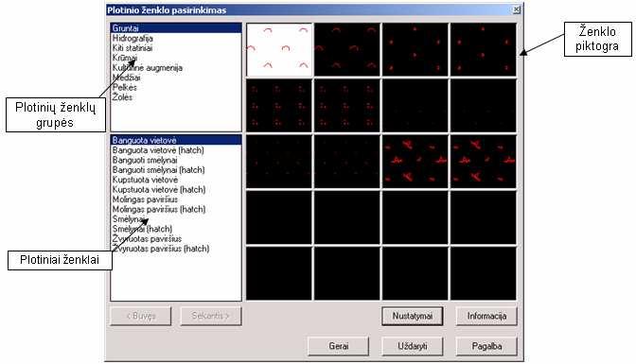Pick the Krūmai group
This screenshot has width=636, height=364.
pyautogui.click(x=125, y=58)
